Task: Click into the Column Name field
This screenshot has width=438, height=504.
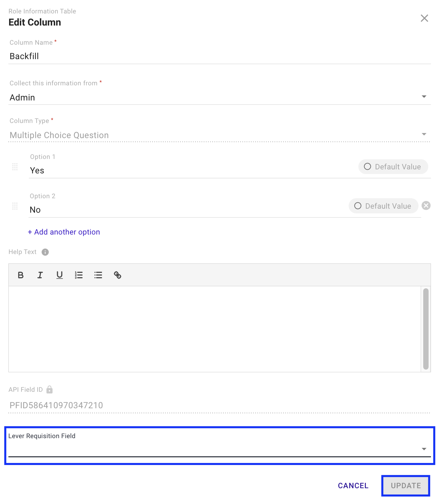Action: 219,56
